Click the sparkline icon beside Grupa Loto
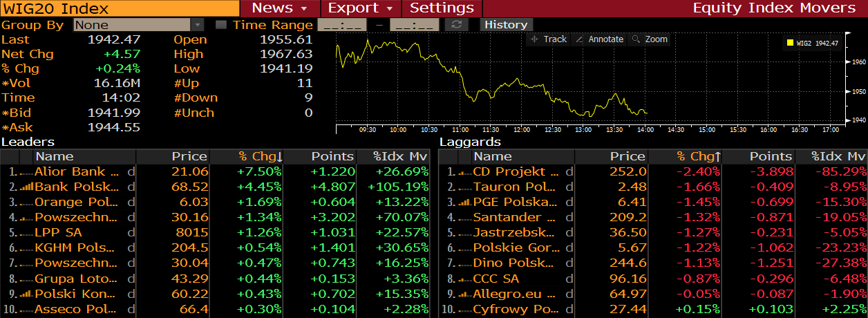868x318 pixels. pyautogui.click(x=26, y=279)
